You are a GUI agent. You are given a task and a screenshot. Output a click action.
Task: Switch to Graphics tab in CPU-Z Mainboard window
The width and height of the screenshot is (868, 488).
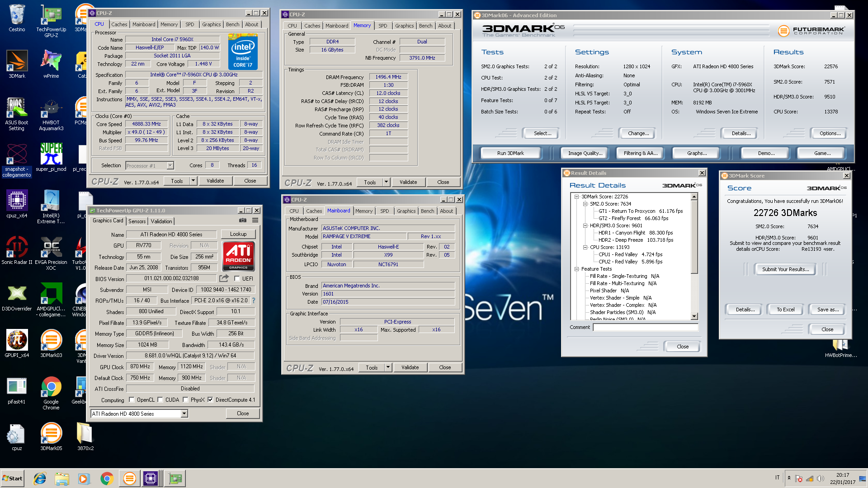point(406,211)
